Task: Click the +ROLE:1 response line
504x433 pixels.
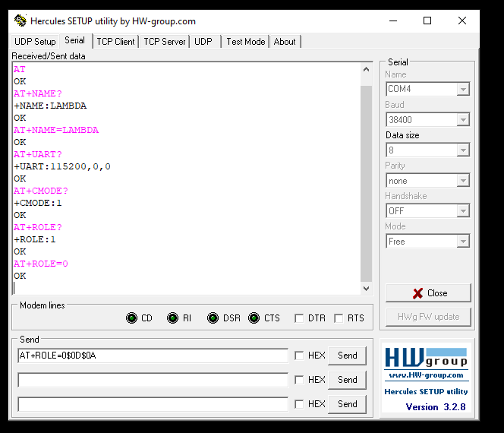Action: pyautogui.click(x=35, y=239)
